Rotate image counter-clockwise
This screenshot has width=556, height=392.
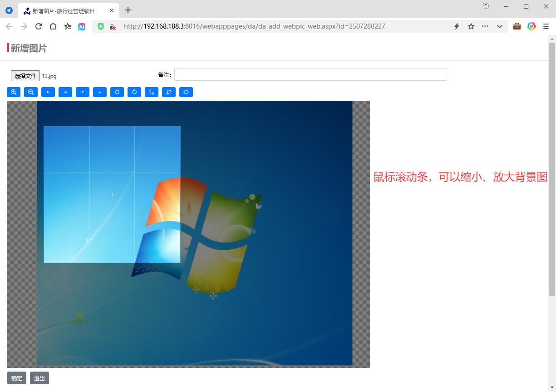117,92
